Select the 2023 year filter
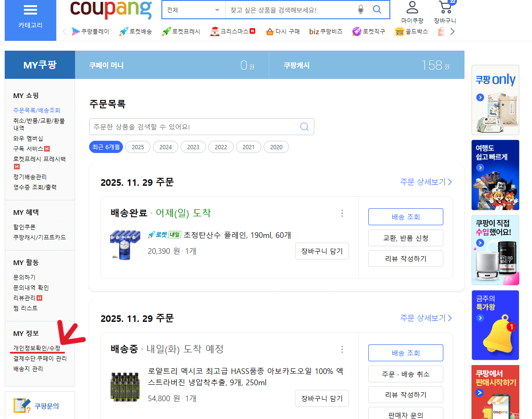532x419 pixels. point(193,147)
